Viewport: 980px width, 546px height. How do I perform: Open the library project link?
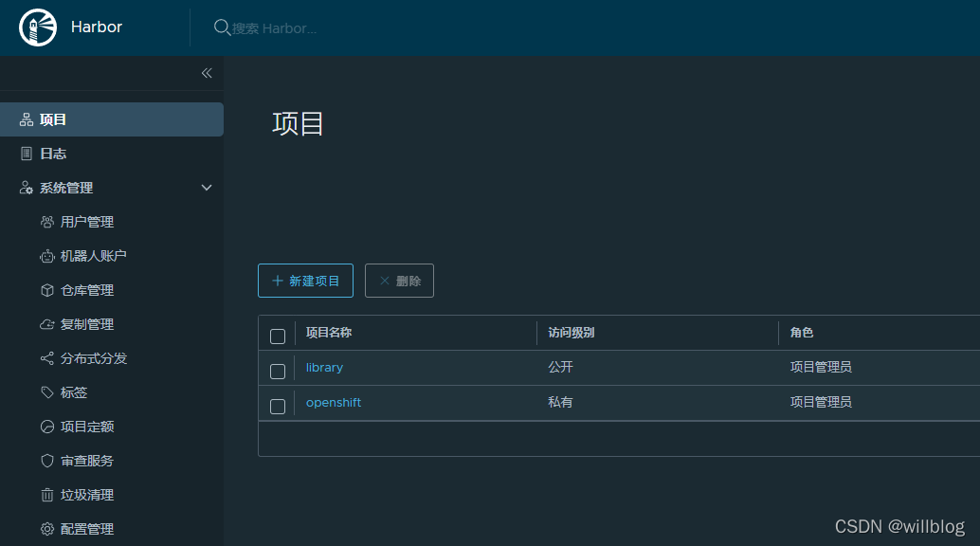324,368
